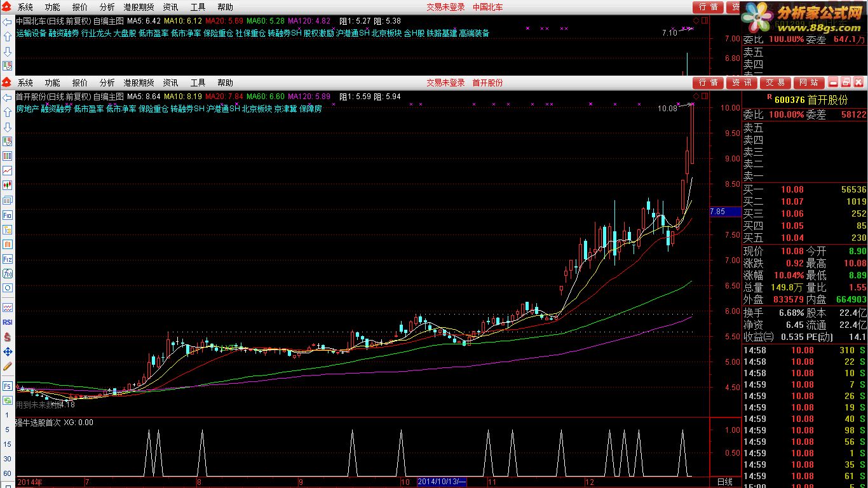Click the diamond icon at the top right of the front chart
Viewport: 868px width, 488px height.
tap(696, 97)
